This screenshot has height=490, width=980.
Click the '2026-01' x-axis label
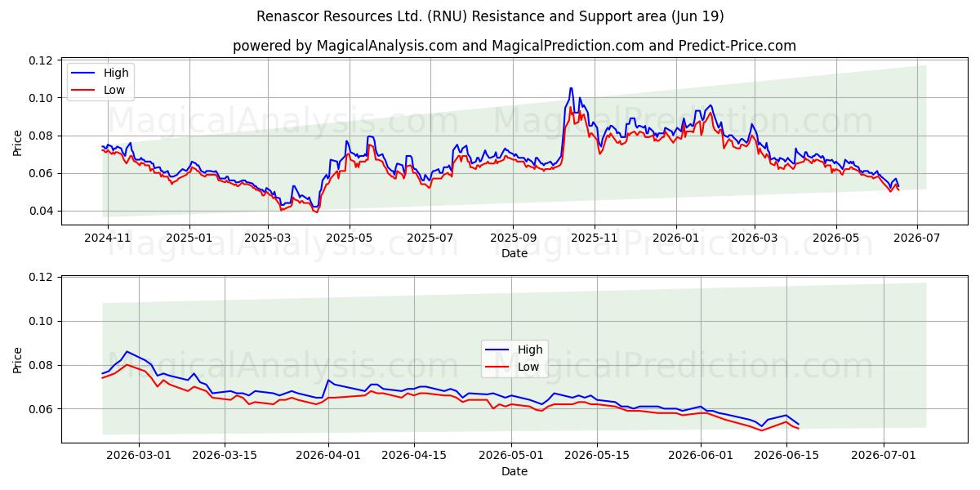click(x=676, y=238)
